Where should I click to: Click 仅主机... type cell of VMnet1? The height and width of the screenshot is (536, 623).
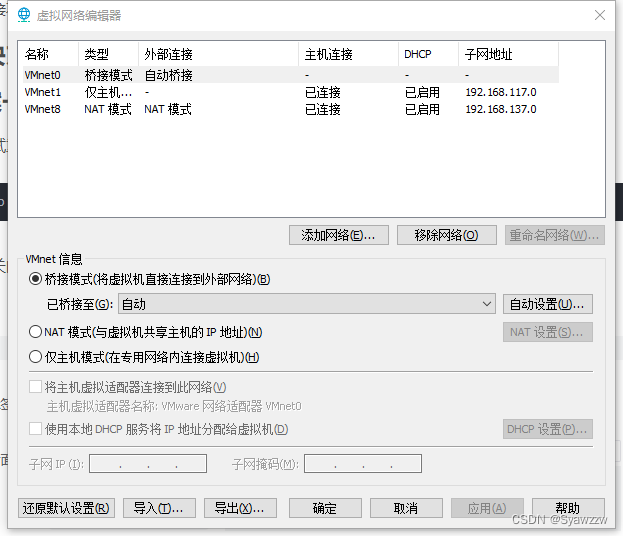(108, 92)
